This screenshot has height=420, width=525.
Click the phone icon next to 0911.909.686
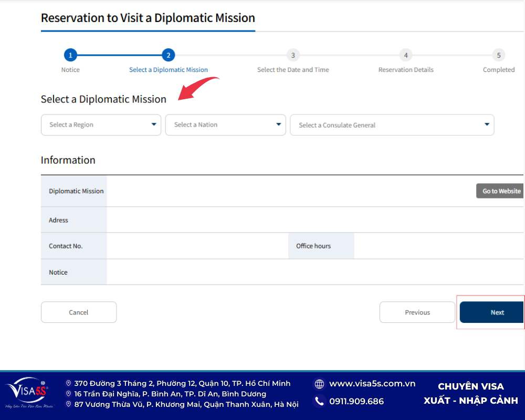(x=319, y=401)
